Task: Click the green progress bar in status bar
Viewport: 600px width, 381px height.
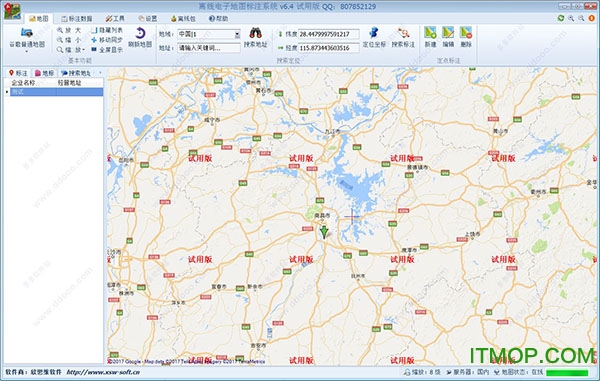Action: pyautogui.click(x=567, y=372)
